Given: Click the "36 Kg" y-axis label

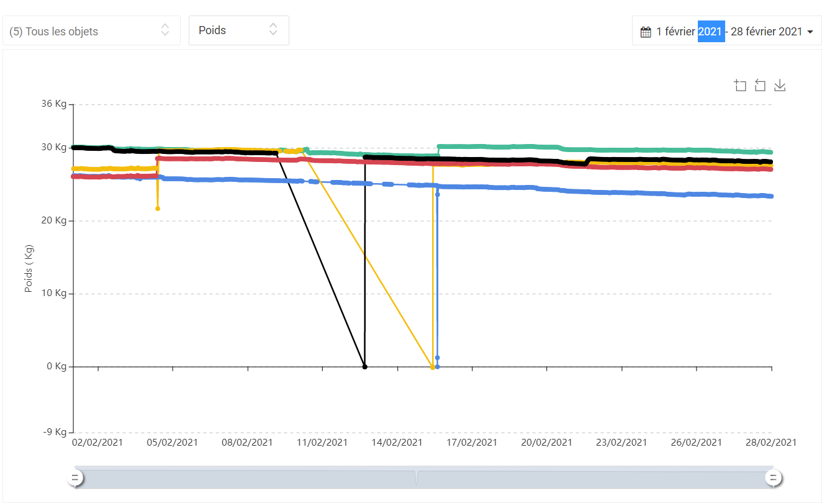Looking at the screenshot, I should [54, 104].
